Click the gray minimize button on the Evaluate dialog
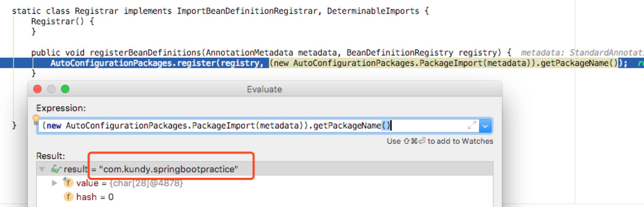The width and height of the screenshot is (644, 207). pos(51,89)
